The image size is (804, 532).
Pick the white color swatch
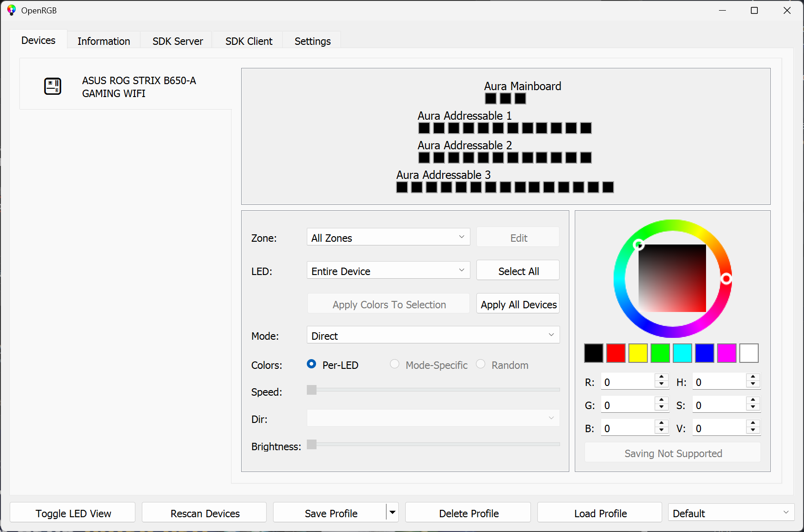749,353
